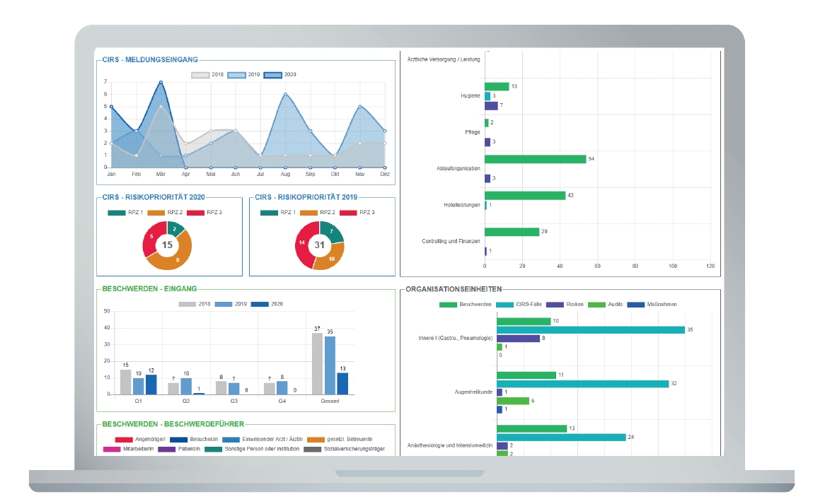Click the March peak point on 2020 line
This screenshot has width=813, height=504.
pos(161,83)
